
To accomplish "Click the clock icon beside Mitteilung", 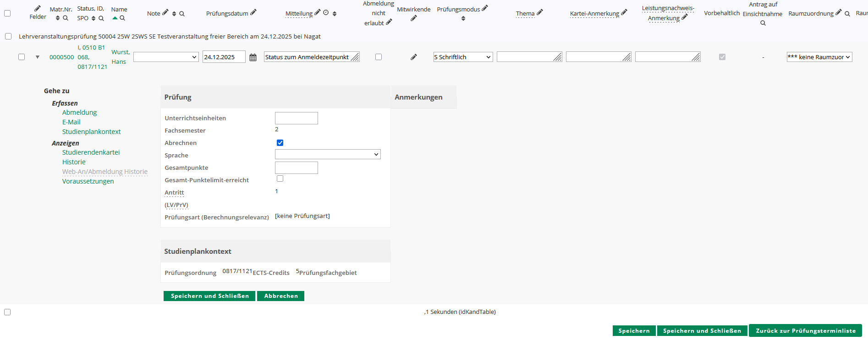I will point(326,13).
